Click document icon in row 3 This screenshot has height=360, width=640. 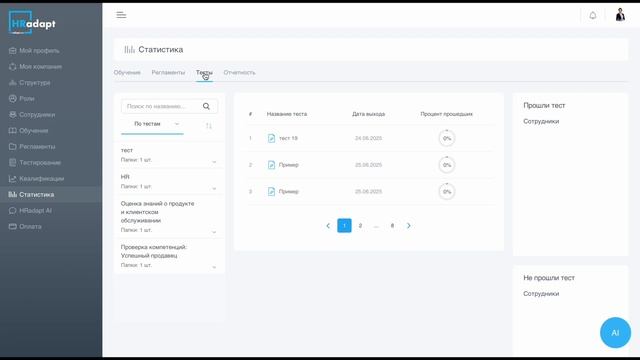(271, 191)
